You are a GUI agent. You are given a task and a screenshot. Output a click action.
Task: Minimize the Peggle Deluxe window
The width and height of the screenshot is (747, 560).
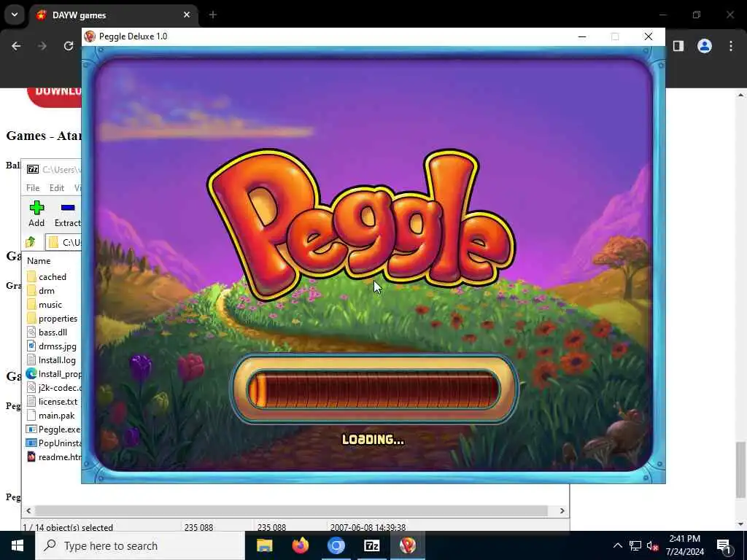pyautogui.click(x=581, y=36)
